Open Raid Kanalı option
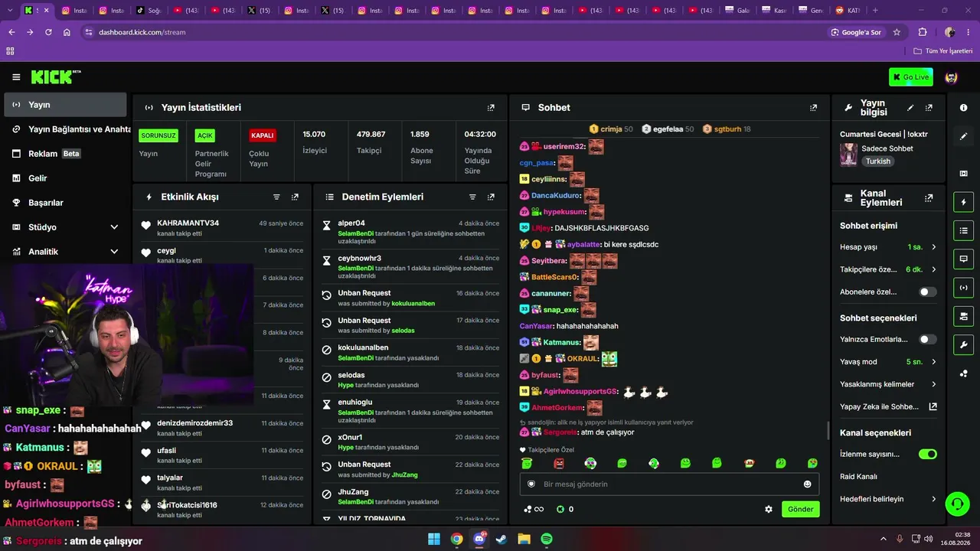Image resolution: width=980 pixels, height=551 pixels. coord(858,477)
